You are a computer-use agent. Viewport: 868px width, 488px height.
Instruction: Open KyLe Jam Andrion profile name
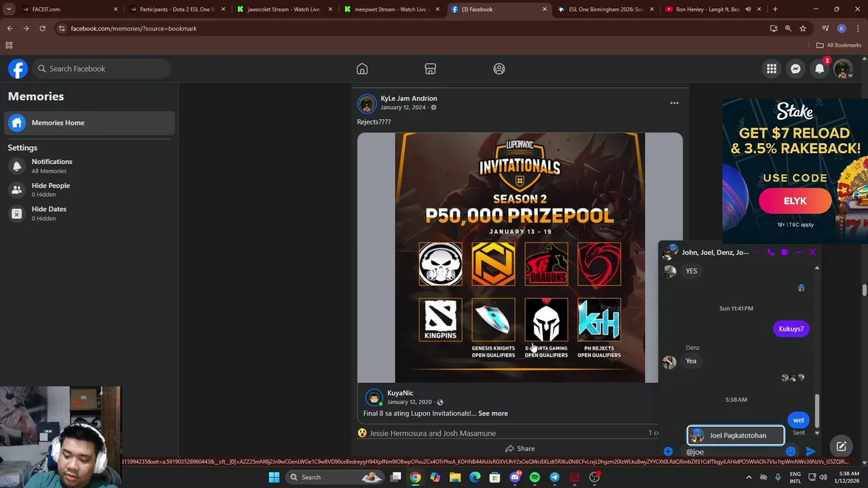[x=409, y=98]
